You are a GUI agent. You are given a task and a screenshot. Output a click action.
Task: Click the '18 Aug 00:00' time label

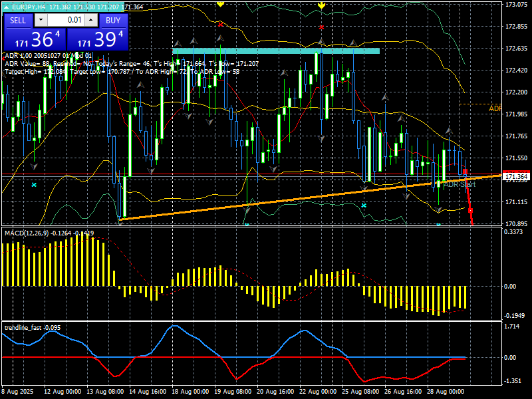[x=191, y=392]
